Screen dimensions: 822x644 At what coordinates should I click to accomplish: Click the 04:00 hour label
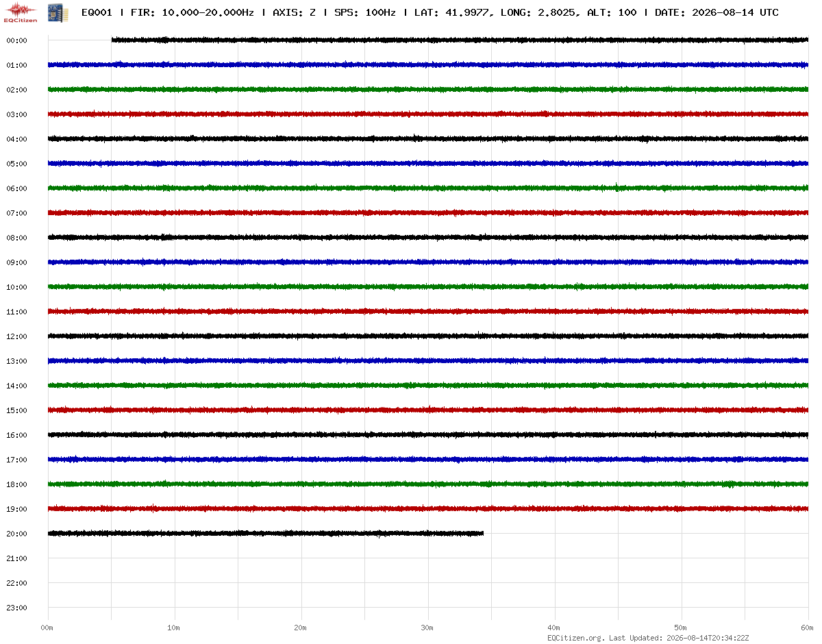[16, 139]
